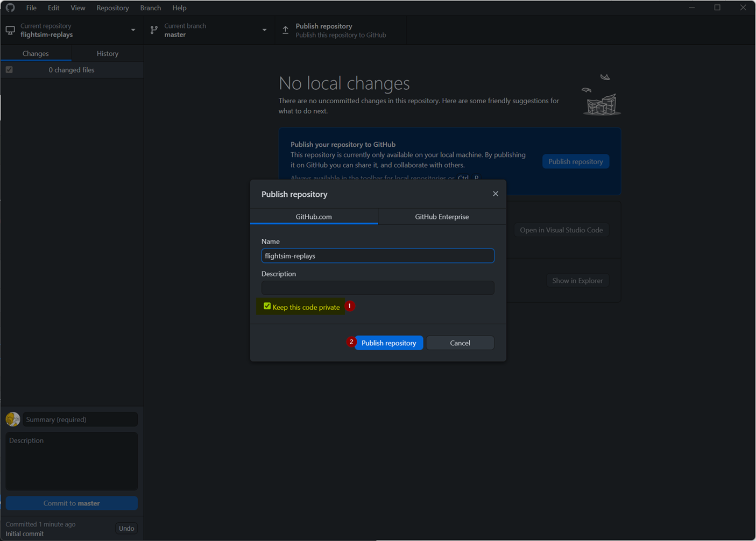This screenshot has width=756, height=541.
Task: Click the Publish your repository to GitHub heading
Action: click(343, 144)
